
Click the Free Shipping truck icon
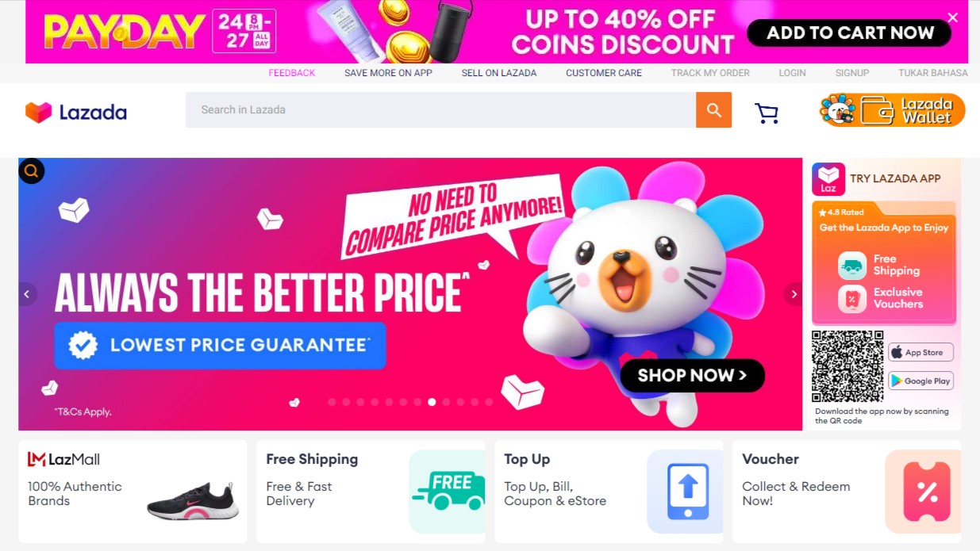[448, 492]
